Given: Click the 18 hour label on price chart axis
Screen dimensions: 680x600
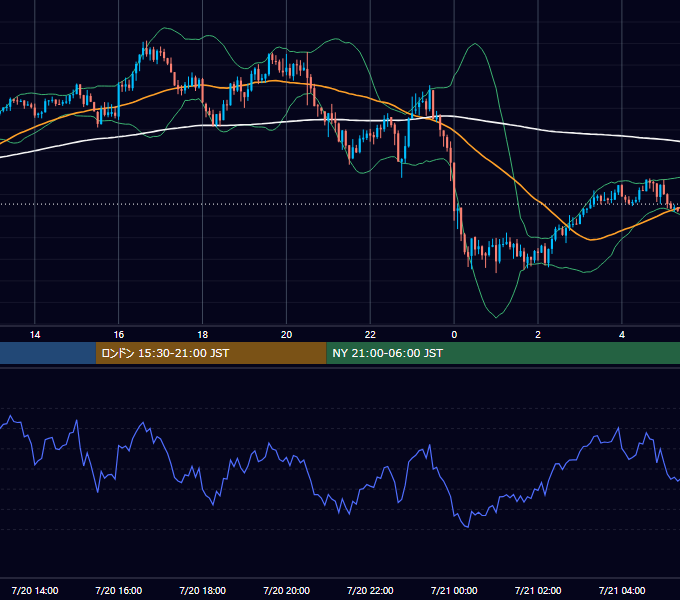Looking at the screenshot, I should click(x=203, y=335).
